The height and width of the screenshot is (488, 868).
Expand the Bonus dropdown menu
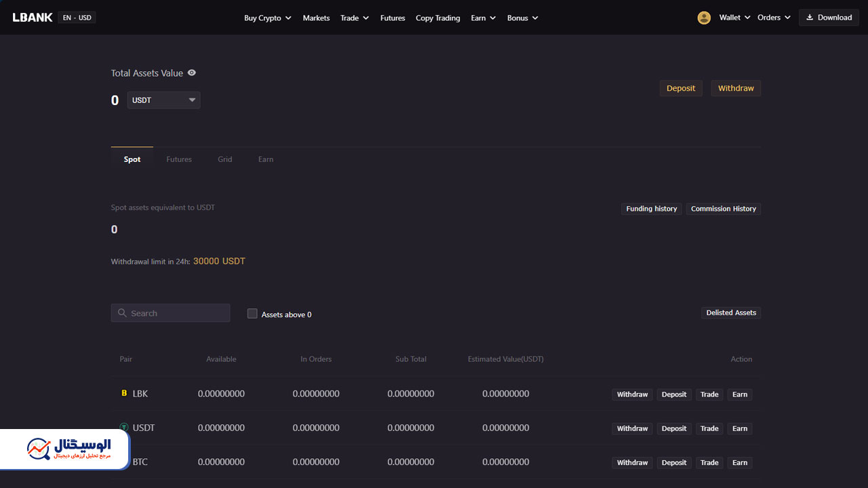(x=523, y=18)
